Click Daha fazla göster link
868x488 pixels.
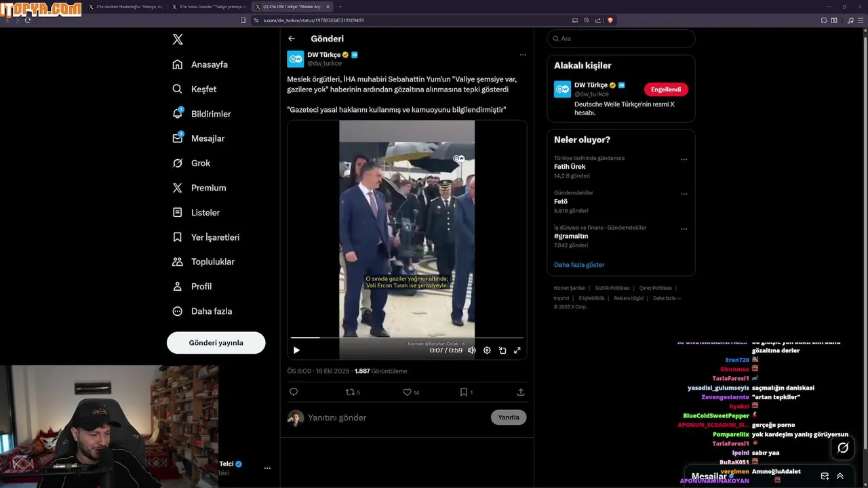coord(579,265)
